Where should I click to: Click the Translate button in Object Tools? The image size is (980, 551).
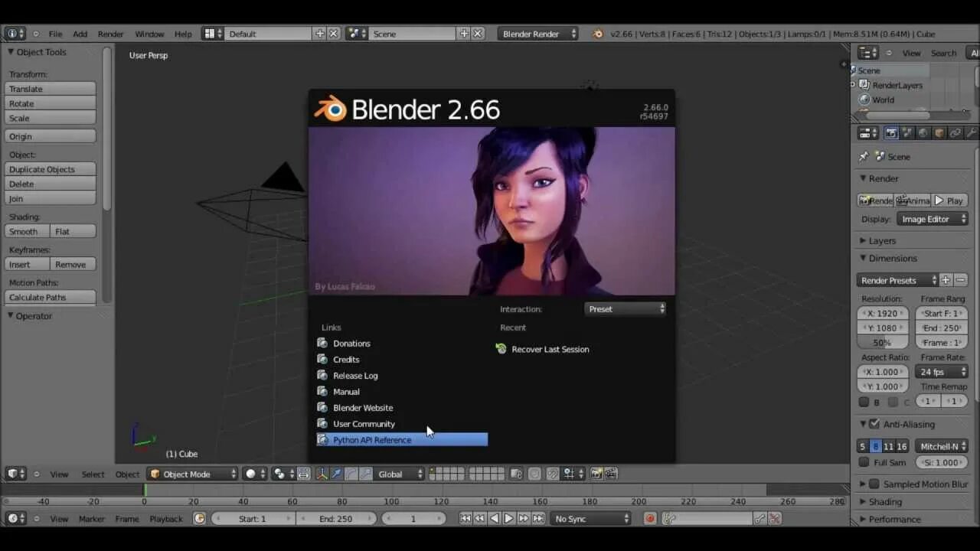click(x=51, y=89)
